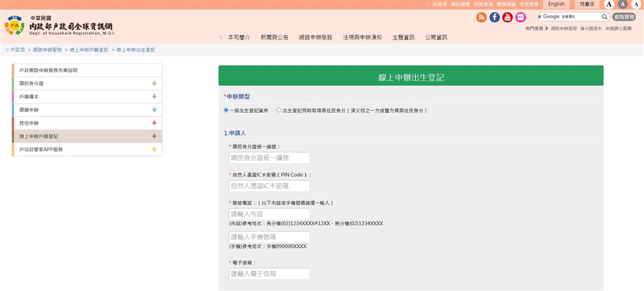Click the 身分證掛失 hot search link
This screenshot has width=644, height=291.
pos(591,28)
